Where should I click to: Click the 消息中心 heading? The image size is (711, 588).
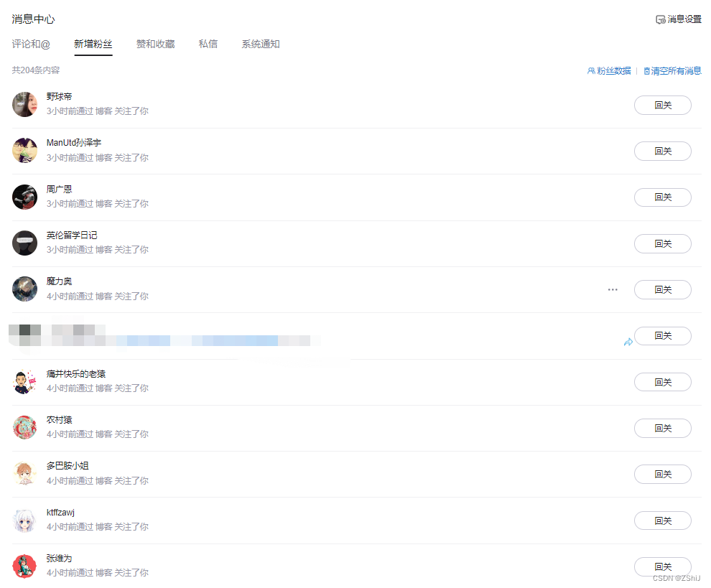(33, 19)
